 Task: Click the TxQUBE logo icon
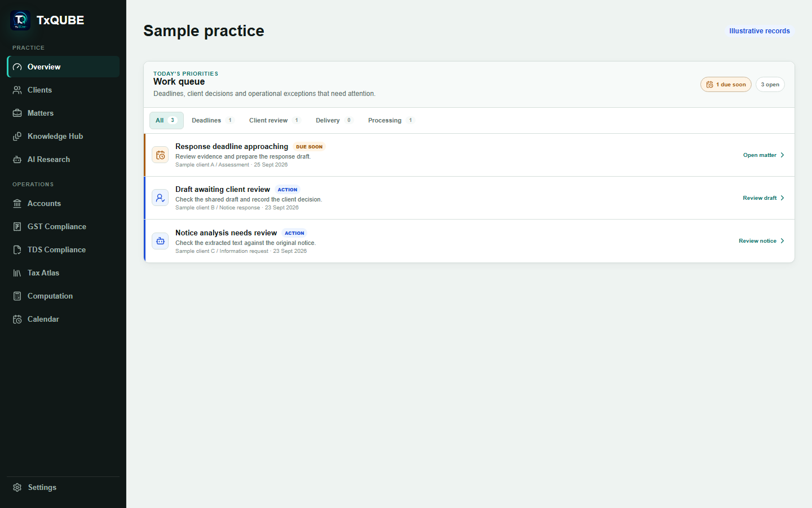(20, 20)
